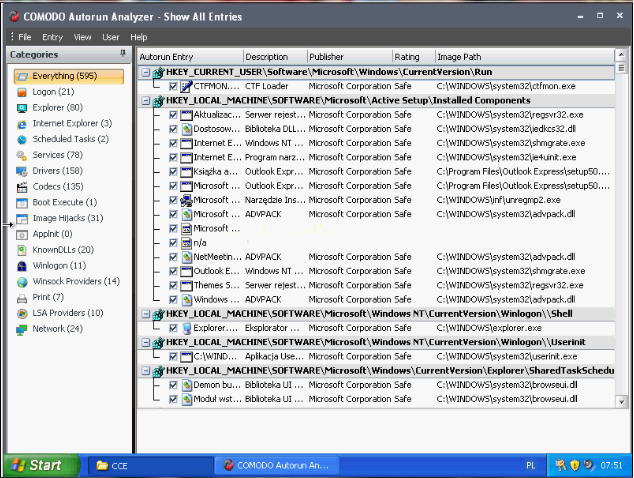Click the LSA Providers icon
The width and height of the screenshot is (634, 478).
(22, 313)
